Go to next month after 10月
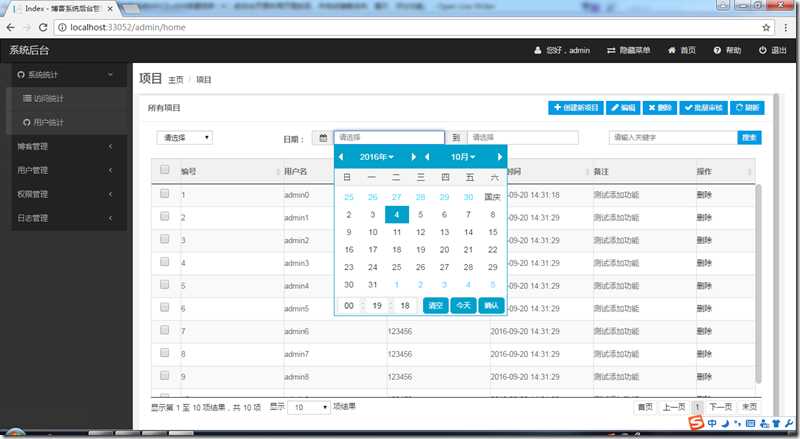Screen dimensions: 800x439 [500, 157]
